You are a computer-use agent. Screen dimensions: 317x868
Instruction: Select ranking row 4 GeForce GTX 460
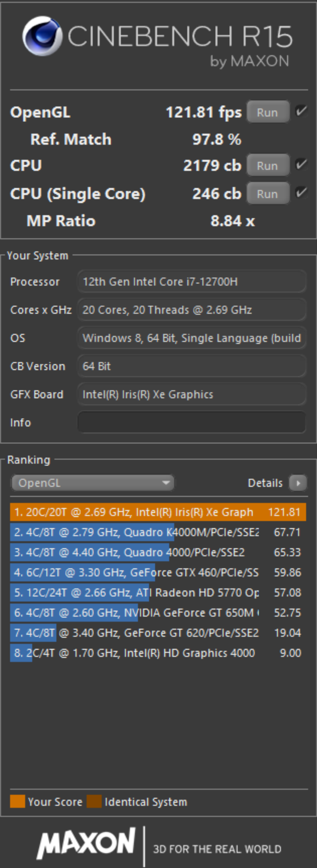(158, 573)
